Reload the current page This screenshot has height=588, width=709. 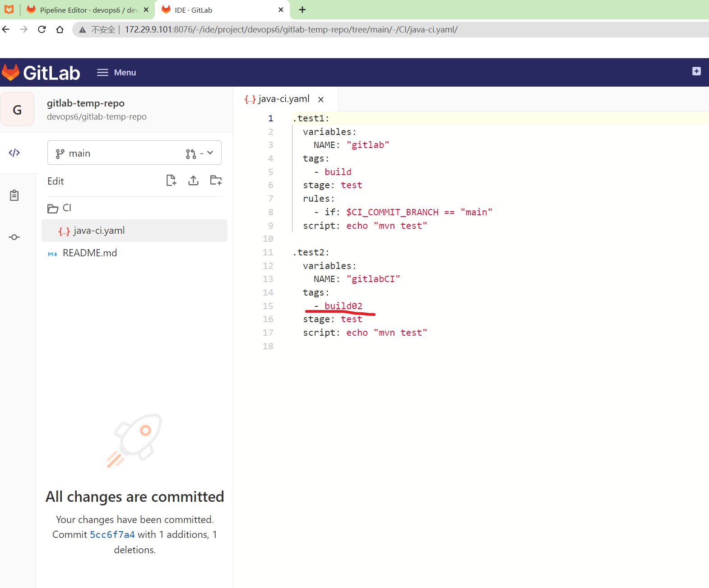point(42,29)
